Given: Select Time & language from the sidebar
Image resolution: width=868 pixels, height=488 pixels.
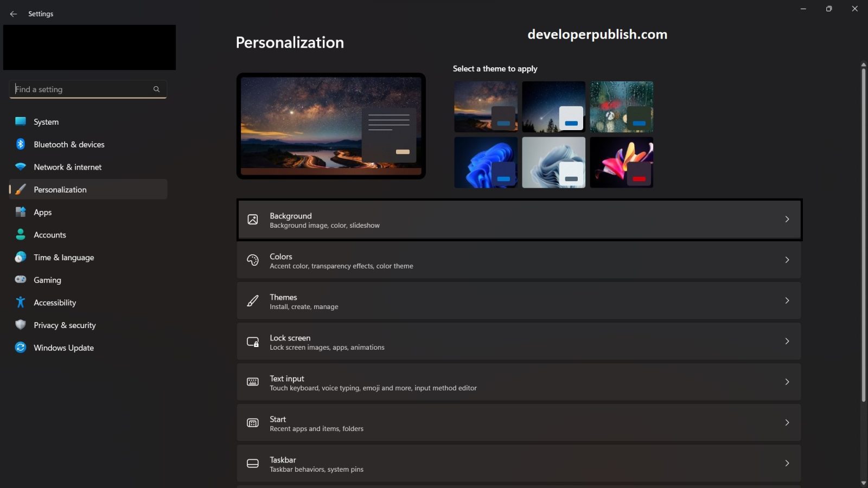Looking at the screenshot, I should pos(63,258).
